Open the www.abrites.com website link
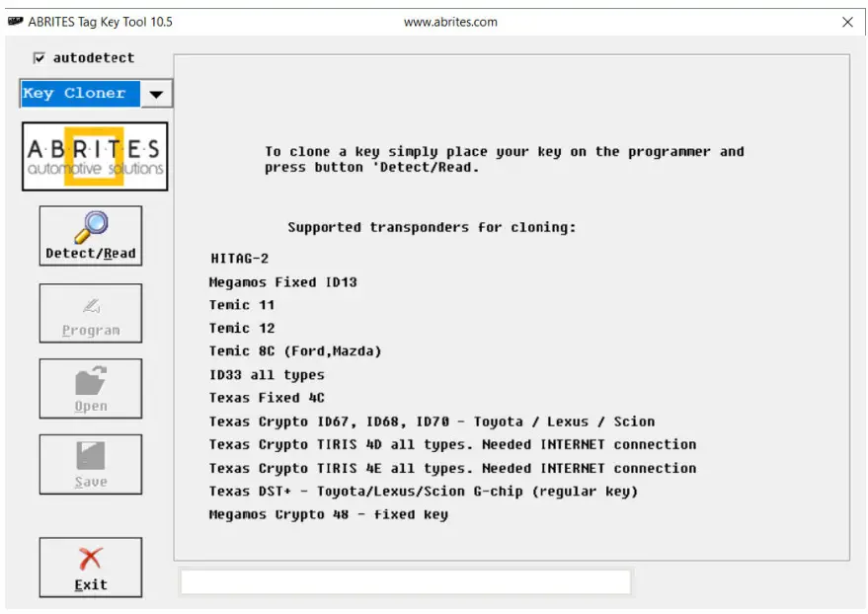This screenshot has width=868, height=614. click(450, 21)
